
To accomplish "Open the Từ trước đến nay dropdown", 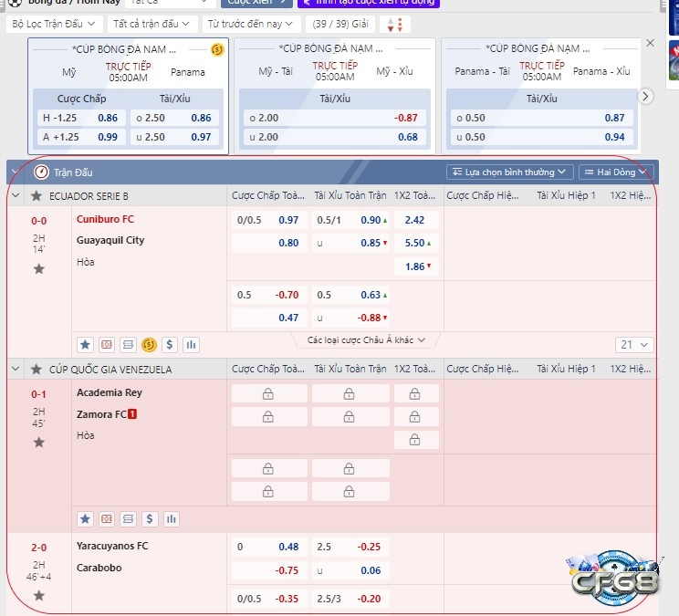I will tap(251, 24).
